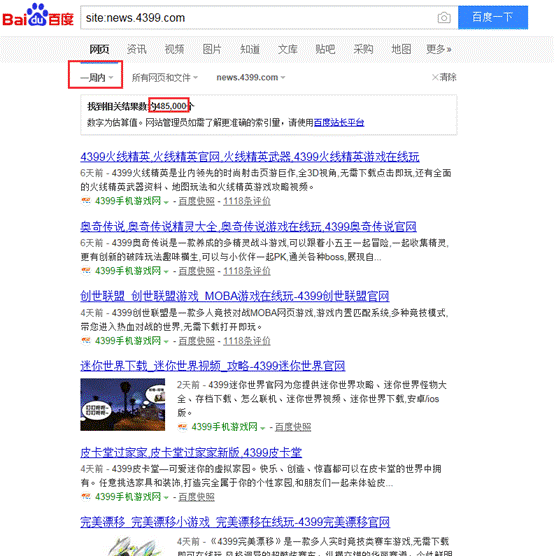
Task: Click 迷你世界 result thumbnail image
Action: tap(123, 405)
